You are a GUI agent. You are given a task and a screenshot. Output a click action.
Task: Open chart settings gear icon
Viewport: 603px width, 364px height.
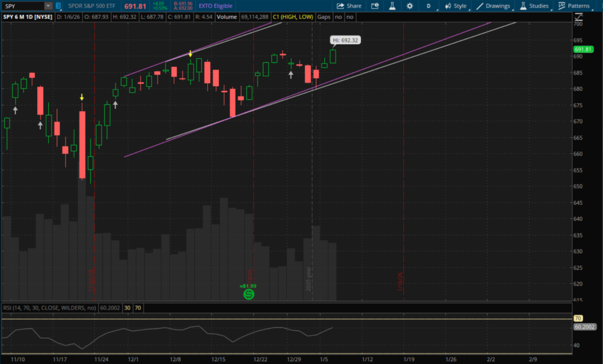click(410, 6)
